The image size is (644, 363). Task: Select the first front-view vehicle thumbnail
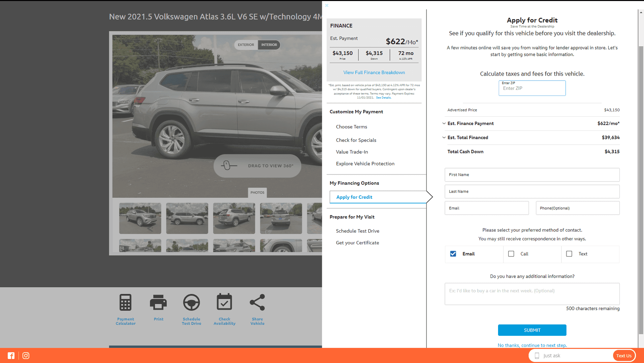tap(140, 218)
